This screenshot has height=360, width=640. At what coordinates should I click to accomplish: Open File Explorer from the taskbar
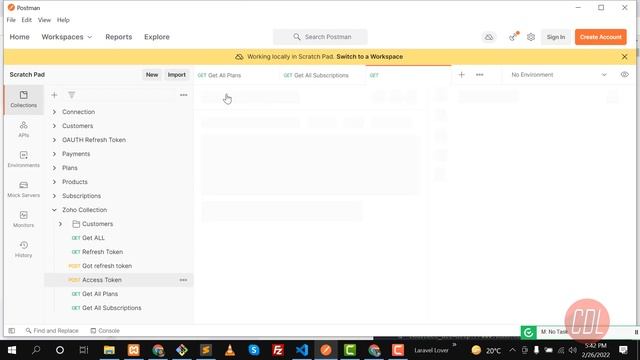tap(109, 350)
